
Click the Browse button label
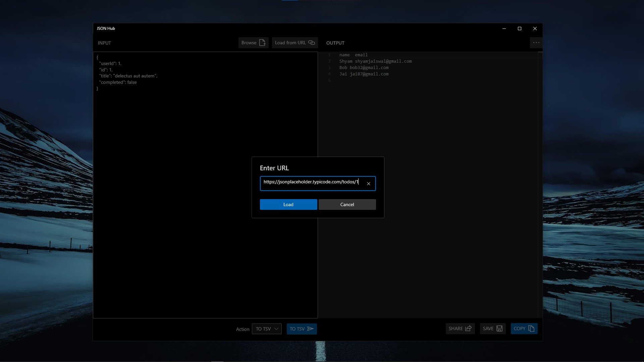click(x=249, y=43)
